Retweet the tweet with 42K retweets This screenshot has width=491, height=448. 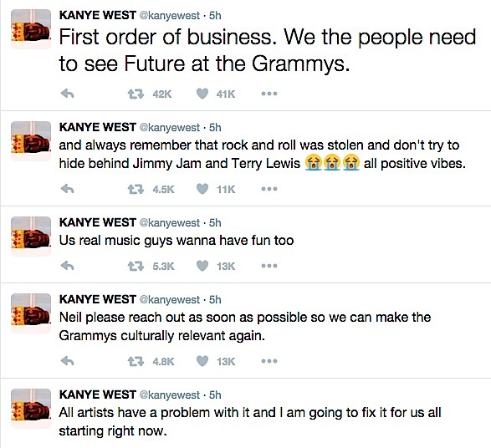point(136,94)
